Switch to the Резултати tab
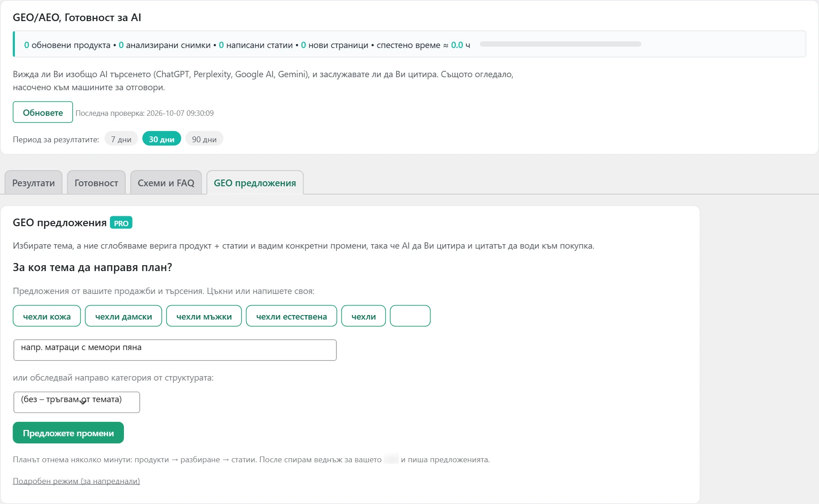This screenshot has width=819, height=504. pos(34,183)
